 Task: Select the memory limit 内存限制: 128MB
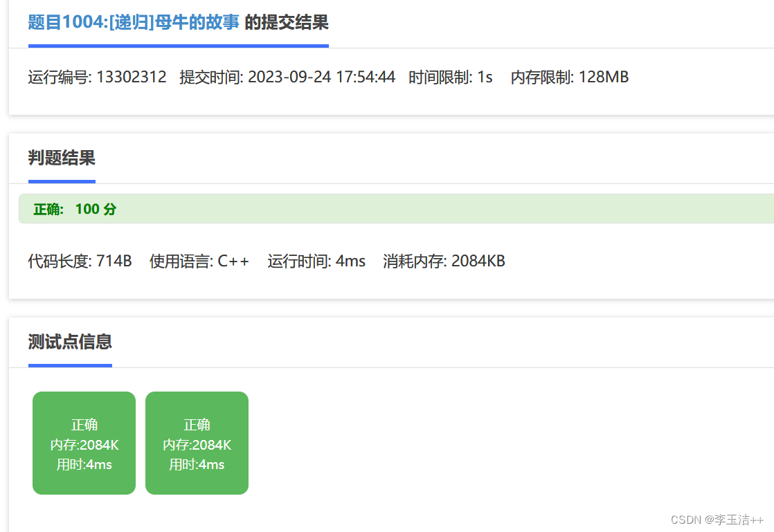pos(569,77)
